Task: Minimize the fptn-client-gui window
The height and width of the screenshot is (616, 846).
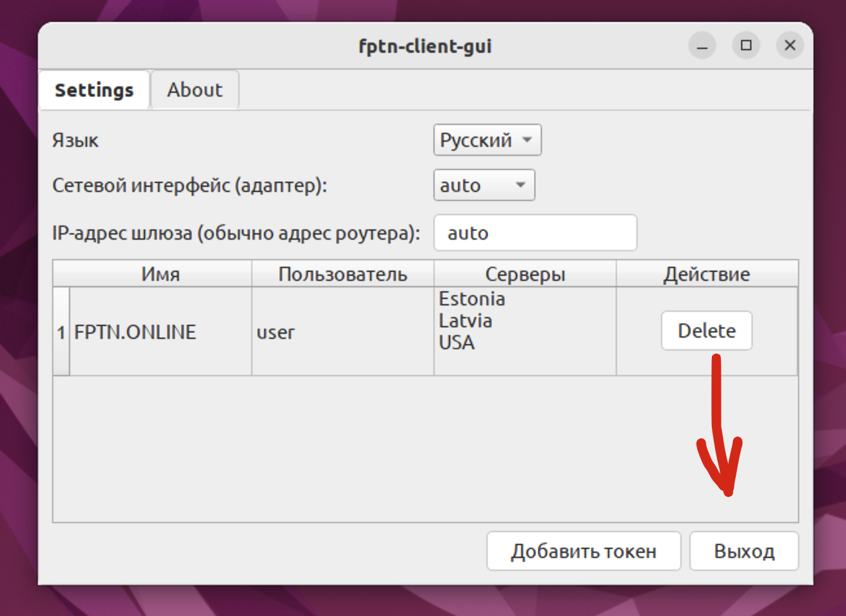Action: [x=702, y=46]
